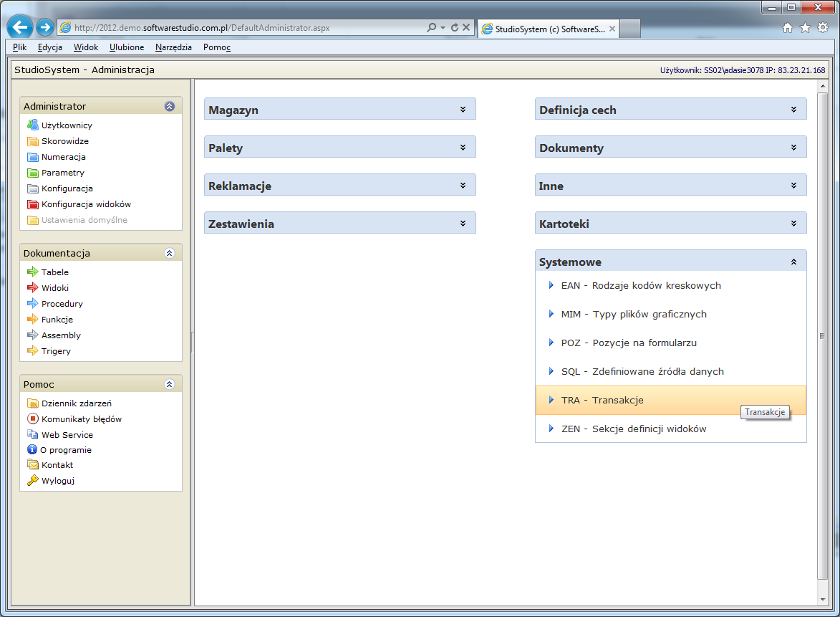840x617 pixels.
Task: Select the Tabele item under Dokumentacja
Action: point(55,272)
